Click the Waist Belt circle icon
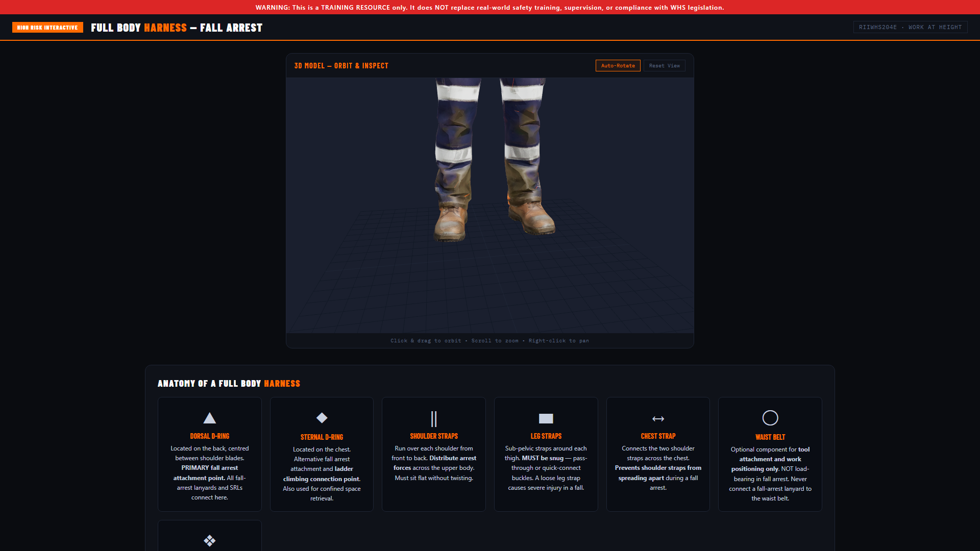Viewport: 980px width, 551px height. tap(770, 418)
